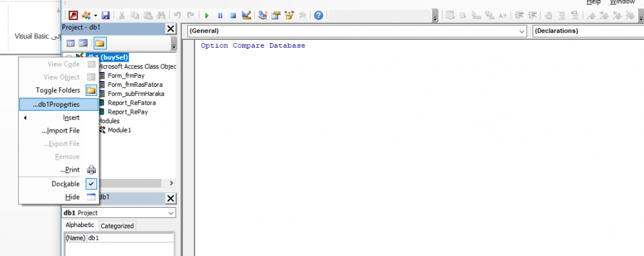Choose Import File... from context menu
The width and height of the screenshot is (644, 256).
(59, 131)
